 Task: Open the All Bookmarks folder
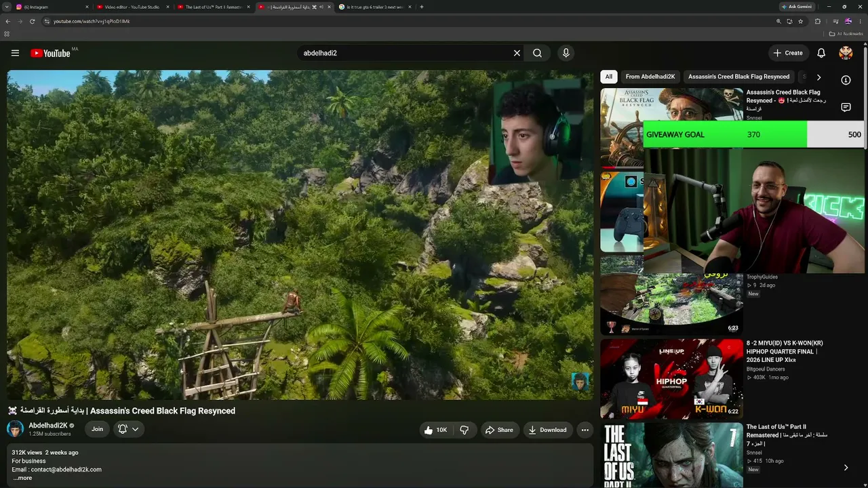tap(846, 34)
